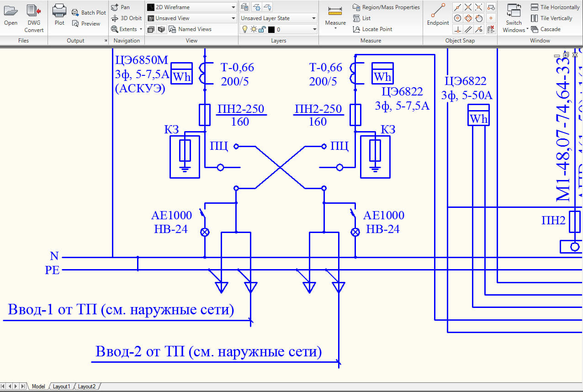Switch to the Layout1 tab
This screenshot has width=583, height=392.
point(61,387)
